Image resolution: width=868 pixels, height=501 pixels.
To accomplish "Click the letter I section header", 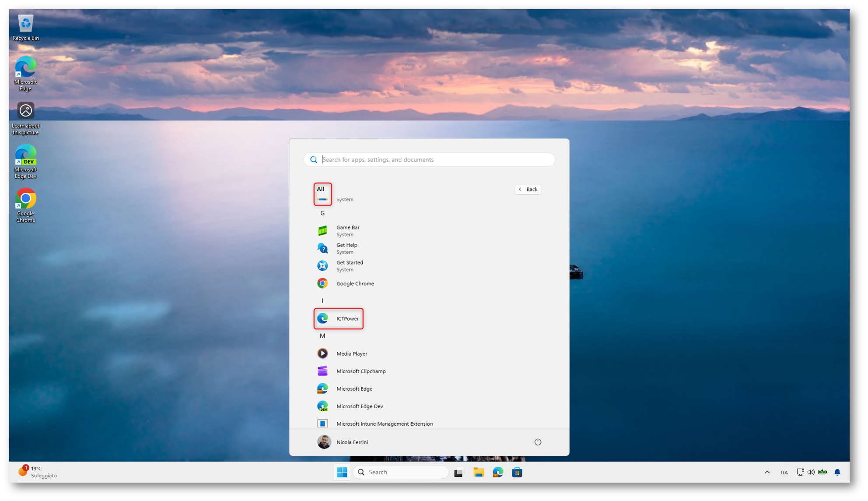I will click(x=322, y=301).
